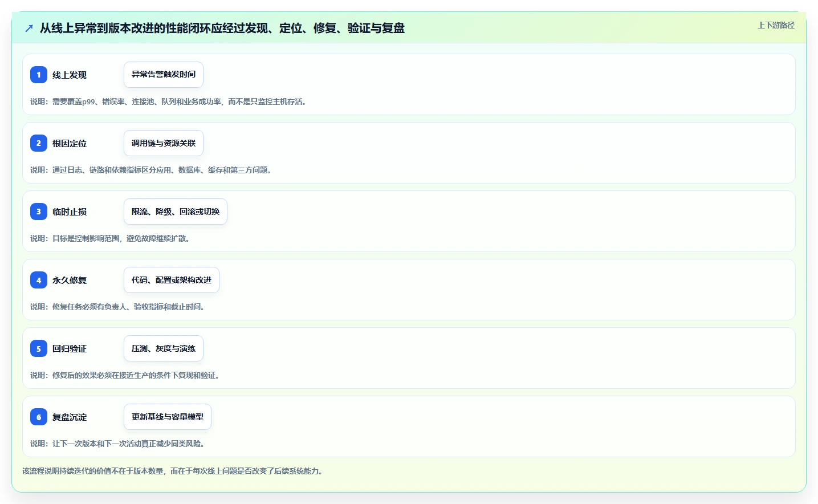Click the arrow icon beside the title

pos(29,28)
